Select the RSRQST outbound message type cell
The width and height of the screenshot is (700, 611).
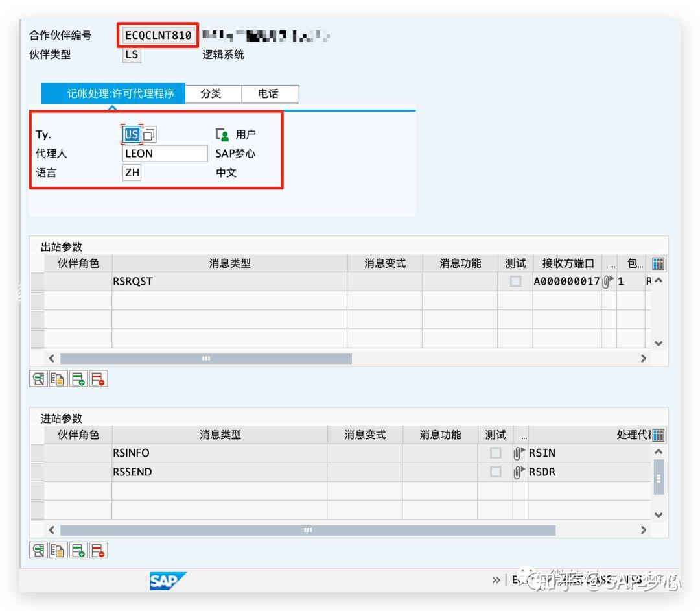click(x=229, y=282)
